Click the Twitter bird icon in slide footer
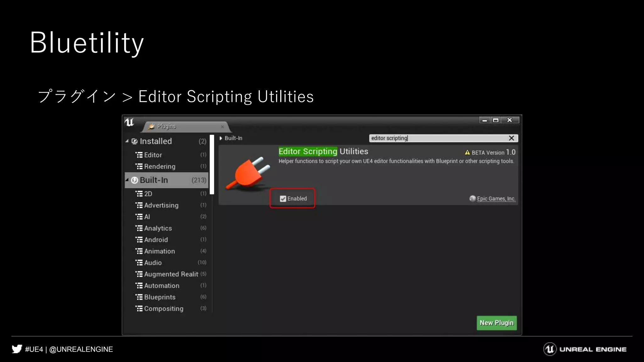This screenshot has width=644, height=362. click(x=17, y=349)
